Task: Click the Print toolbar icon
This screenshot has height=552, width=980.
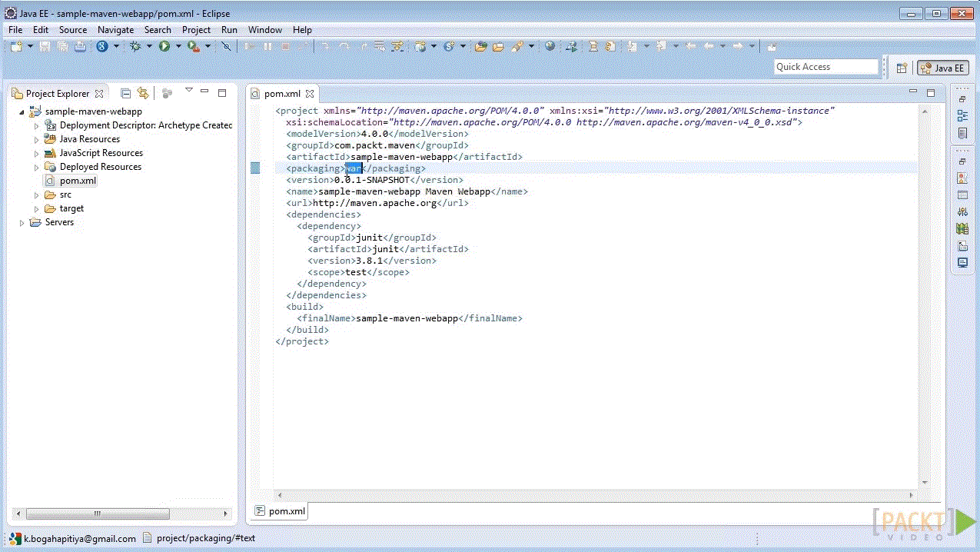Action: coord(80,46)
